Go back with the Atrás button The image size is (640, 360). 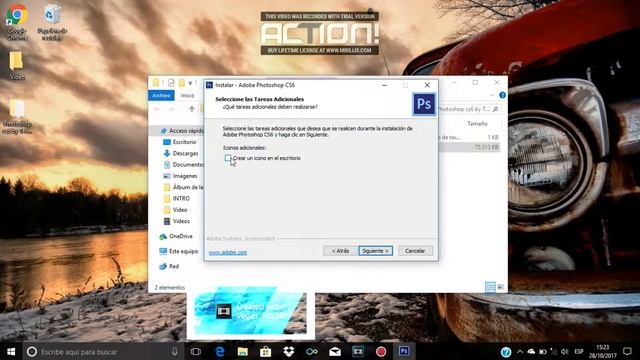tap(340, 251)
